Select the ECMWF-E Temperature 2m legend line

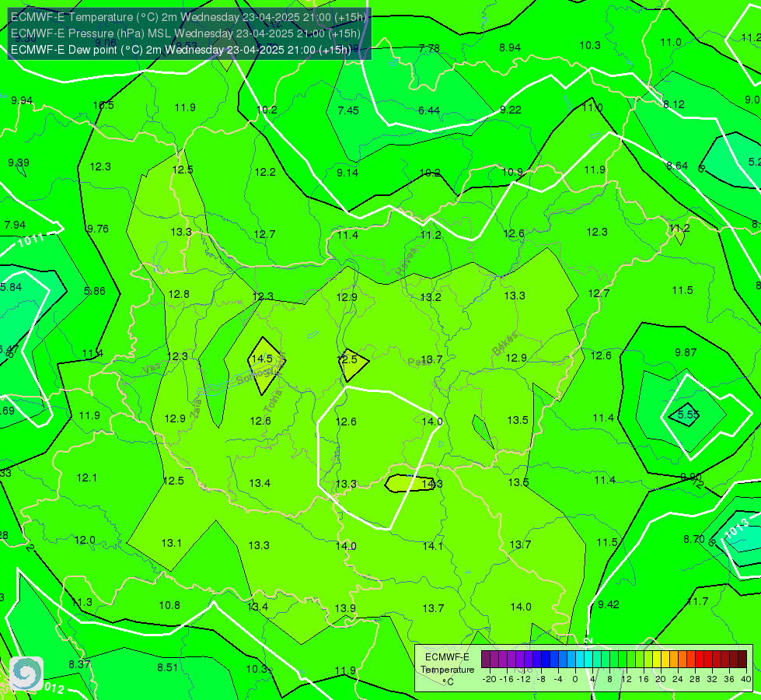point(189,17)
